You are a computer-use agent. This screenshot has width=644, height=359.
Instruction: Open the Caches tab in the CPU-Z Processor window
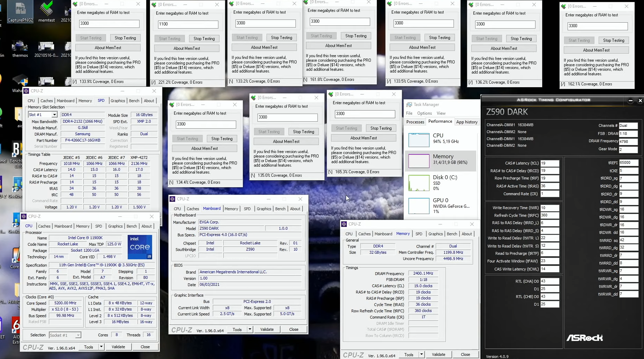(x=44, y=226)
